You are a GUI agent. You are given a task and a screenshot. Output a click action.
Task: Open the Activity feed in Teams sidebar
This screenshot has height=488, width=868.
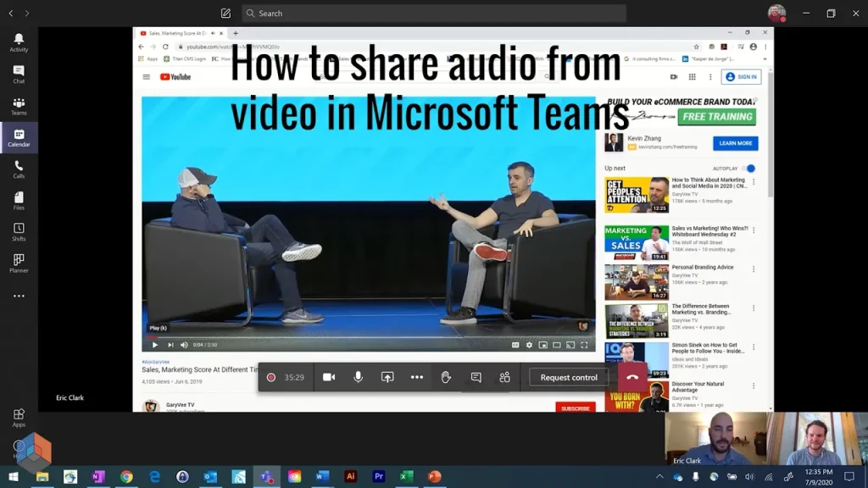[19, 42]
